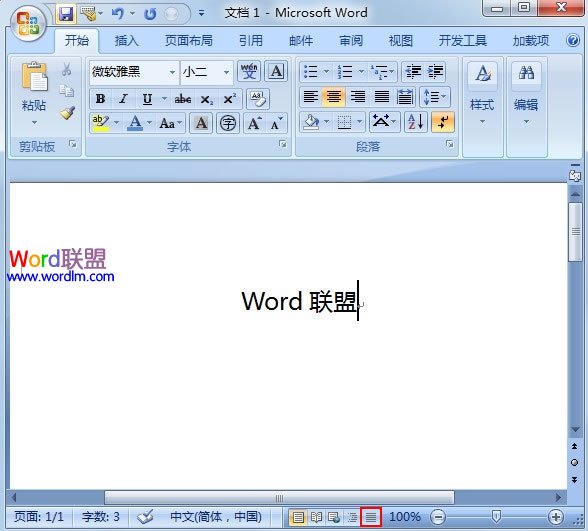Click the word count 字数: 3

coord(100,517)
